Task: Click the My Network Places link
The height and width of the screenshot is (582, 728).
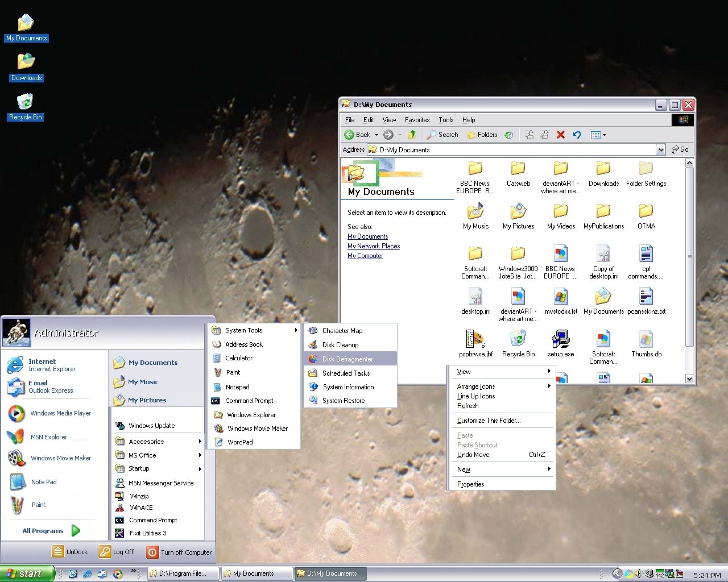Action: pos(374,246)
